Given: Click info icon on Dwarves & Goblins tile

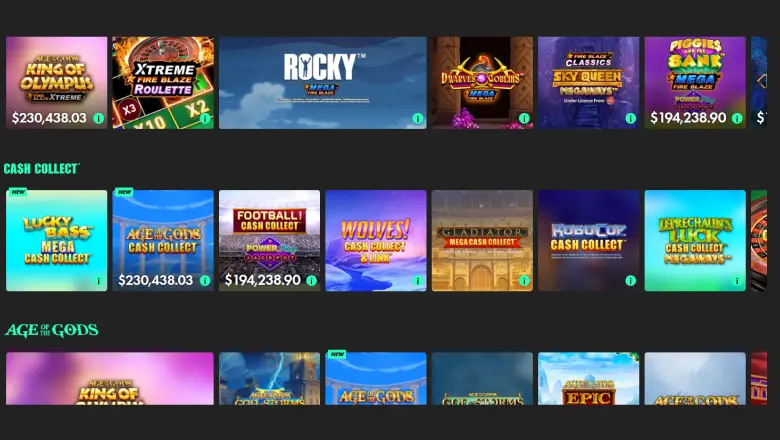Looking at the screenshot, I should pos(524,118).
